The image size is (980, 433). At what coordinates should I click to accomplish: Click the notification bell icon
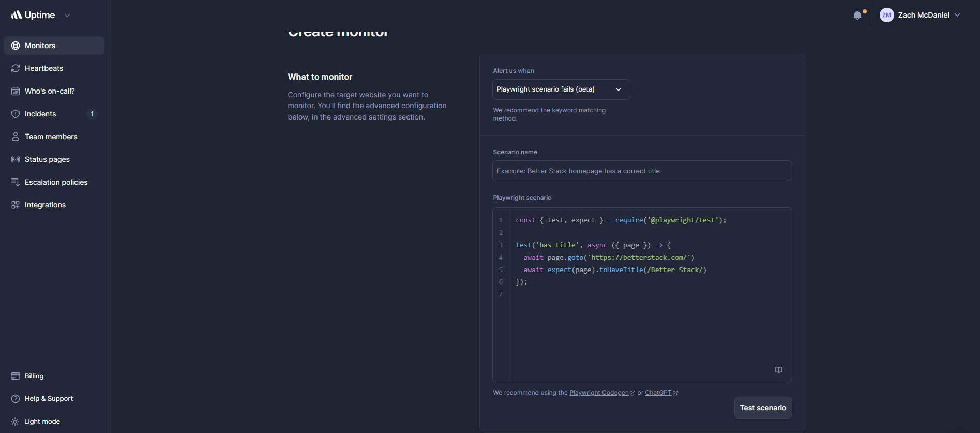(x=857, y=16)
